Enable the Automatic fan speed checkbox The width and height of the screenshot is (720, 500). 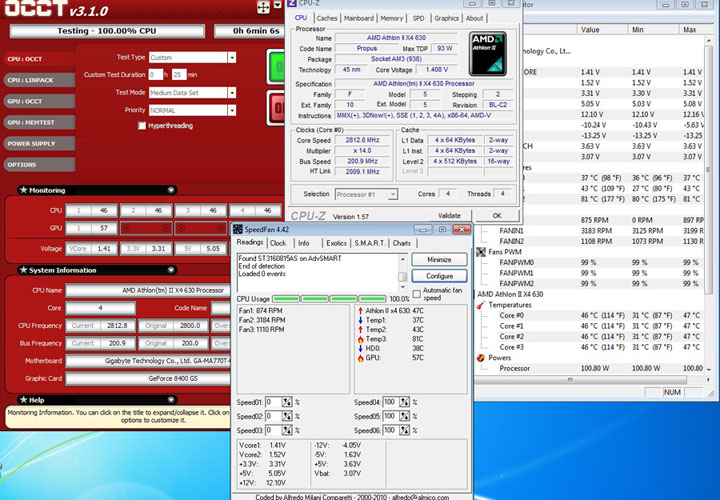[417, 294]
